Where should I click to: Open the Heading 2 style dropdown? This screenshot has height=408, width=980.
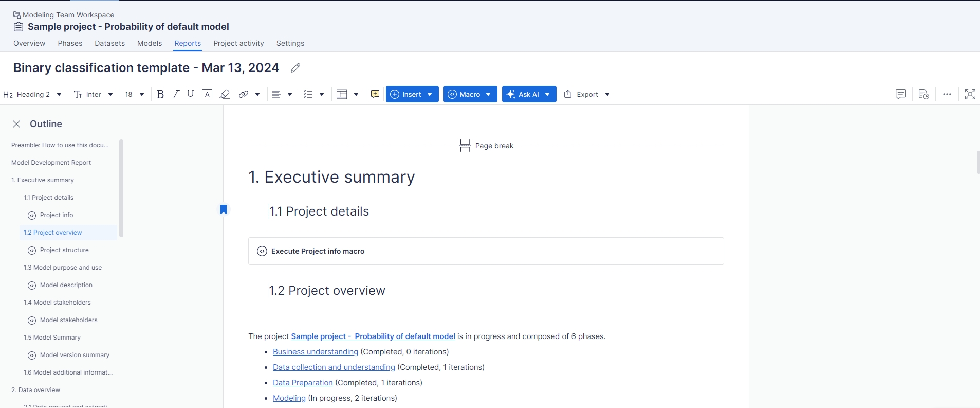(33, 94)
